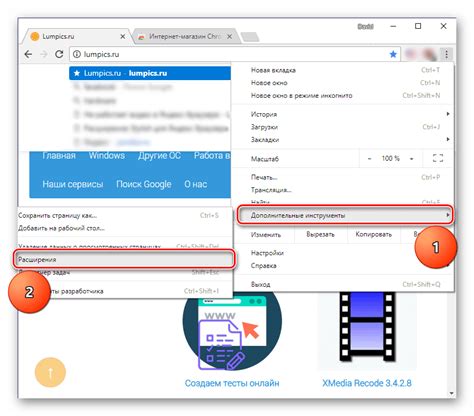Click the forward navigation arrow

click(x=44, y=54)
